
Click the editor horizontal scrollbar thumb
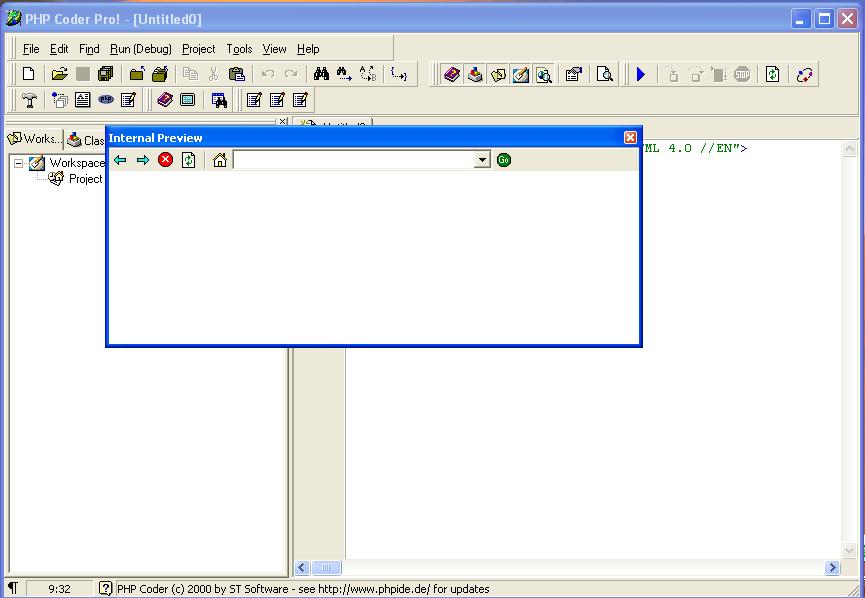click(326, 568)
